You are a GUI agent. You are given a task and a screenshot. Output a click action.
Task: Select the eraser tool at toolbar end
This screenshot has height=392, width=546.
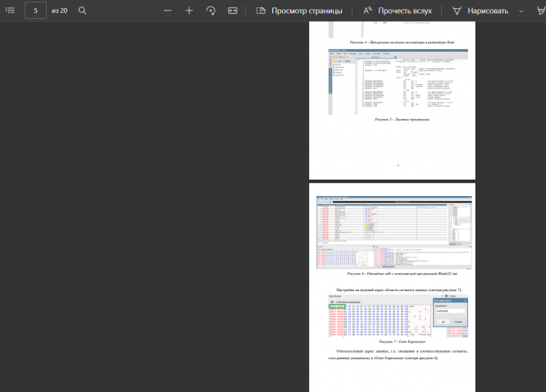541,11
